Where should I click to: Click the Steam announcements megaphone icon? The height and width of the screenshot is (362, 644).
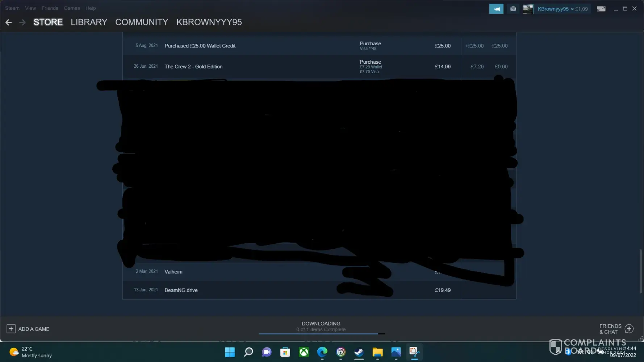496,9
